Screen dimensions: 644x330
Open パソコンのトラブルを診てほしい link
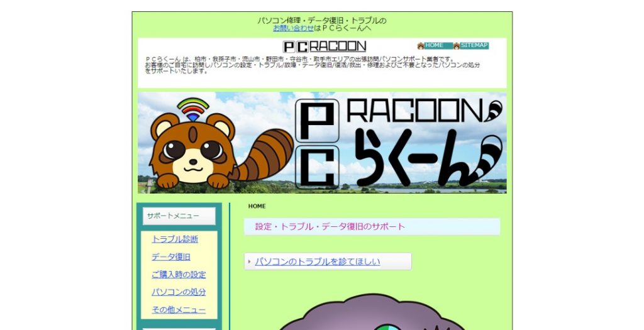tap(318, 262)
